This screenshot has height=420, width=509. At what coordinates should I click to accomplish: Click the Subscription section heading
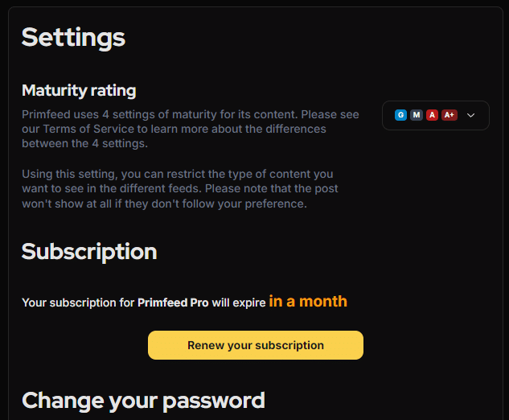click(x=89, y=252)
